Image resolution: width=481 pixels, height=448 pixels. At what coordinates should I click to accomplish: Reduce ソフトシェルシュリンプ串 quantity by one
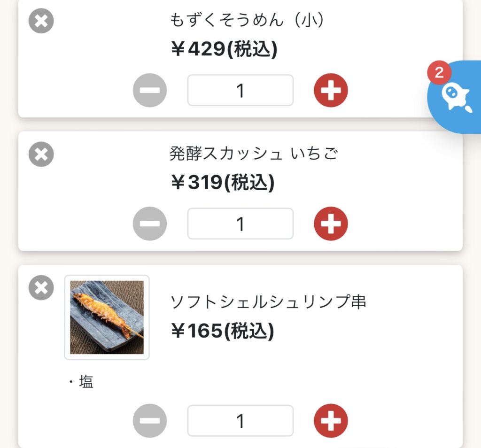pos(150,421)
